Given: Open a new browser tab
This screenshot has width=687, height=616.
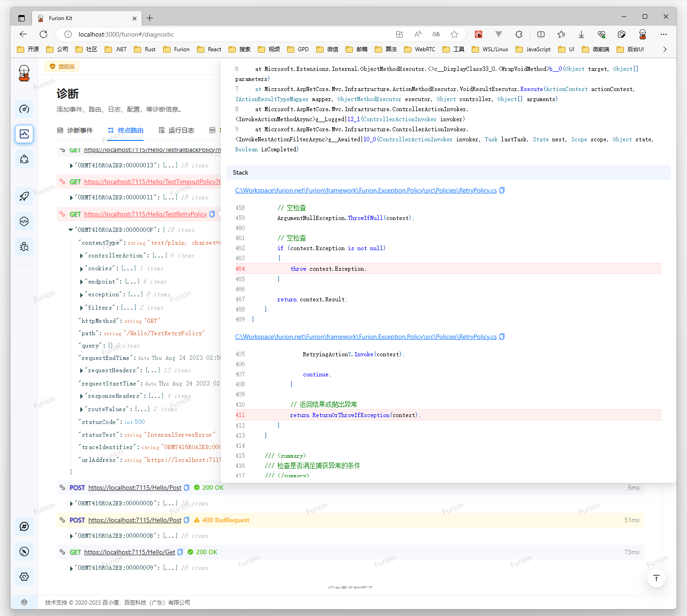Looking at the screenshot, I should coord(150,18).
